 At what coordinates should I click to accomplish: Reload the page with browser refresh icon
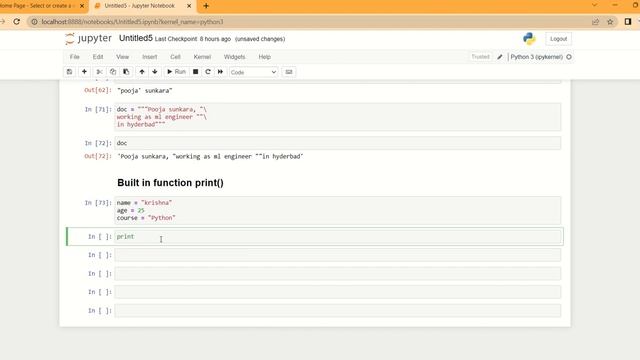pos(16,22)
